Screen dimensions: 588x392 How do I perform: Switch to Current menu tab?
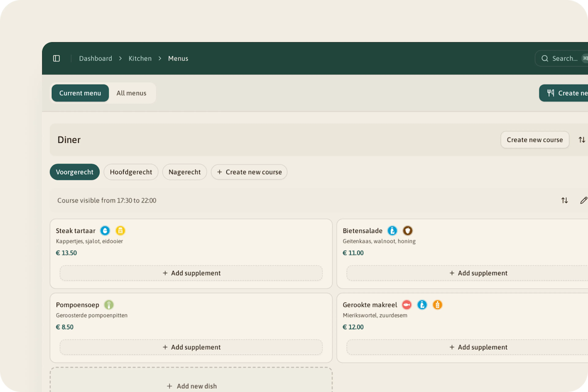(x=80, y=93)
